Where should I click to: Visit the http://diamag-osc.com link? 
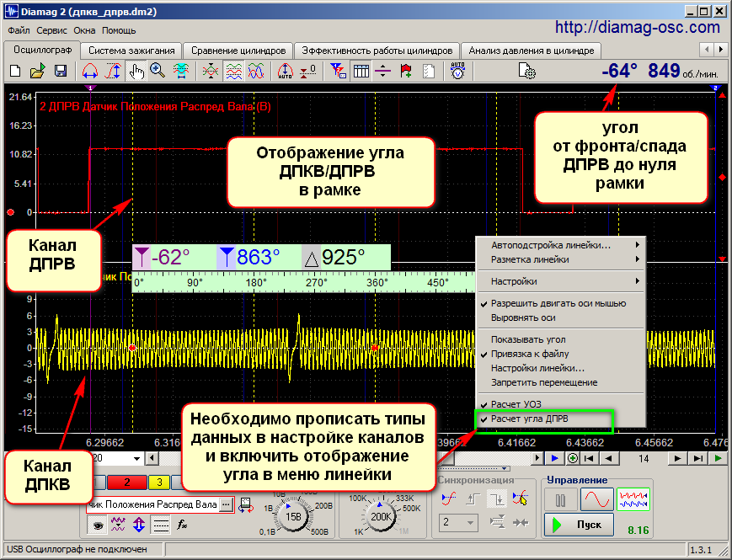click(637, 28)
